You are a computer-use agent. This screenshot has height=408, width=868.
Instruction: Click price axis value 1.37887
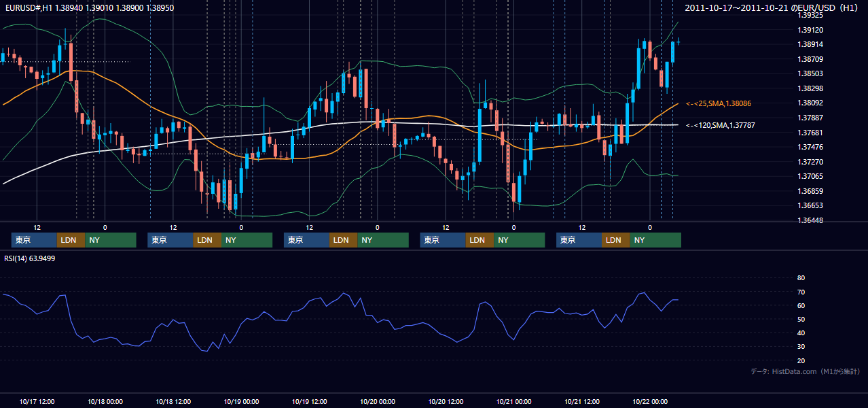pos(810,118)
